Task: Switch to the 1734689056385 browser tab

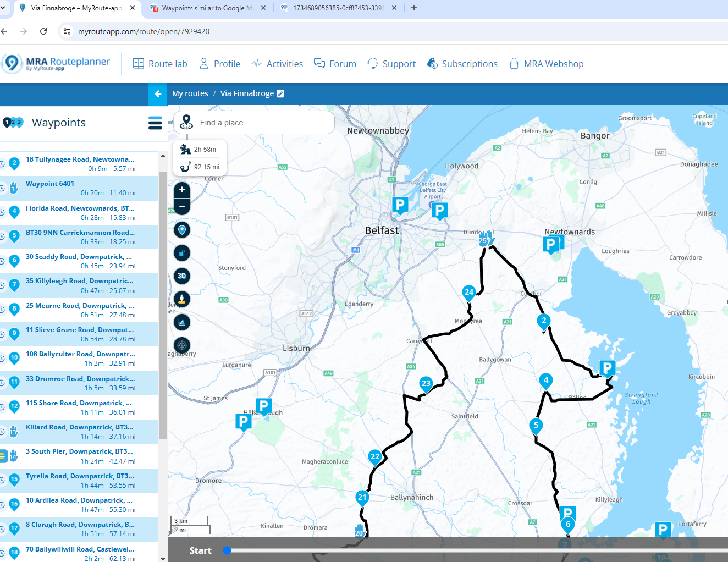Action: tap(338, 8)
